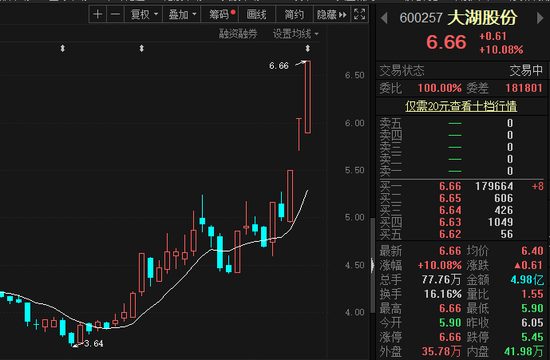Viewport: 550px width, 360px height.
Task: Zoom out chart with minus button
Action: [116, 14]
